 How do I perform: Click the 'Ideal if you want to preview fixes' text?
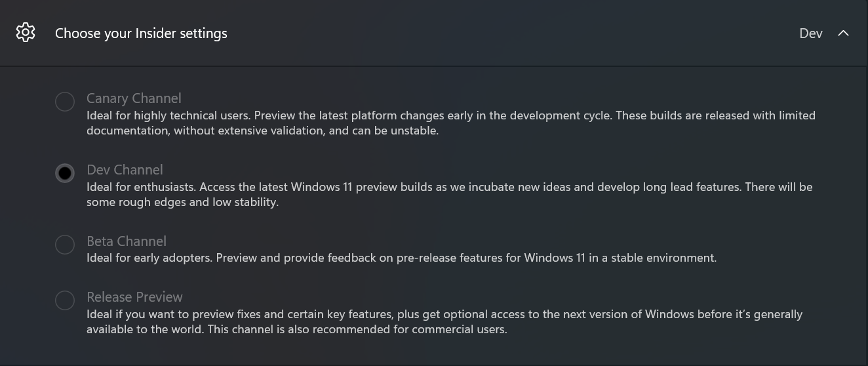[x=444, y=321]
